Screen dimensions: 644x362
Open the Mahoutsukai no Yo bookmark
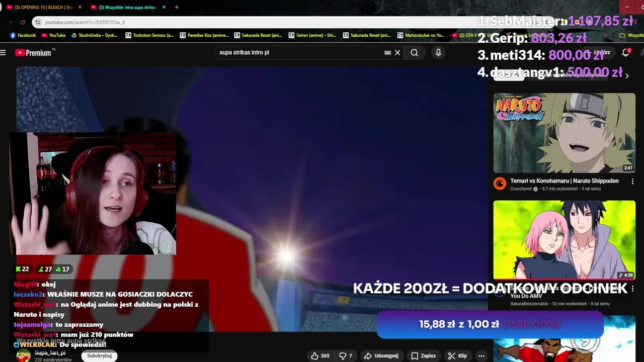(x=421, y=35)
